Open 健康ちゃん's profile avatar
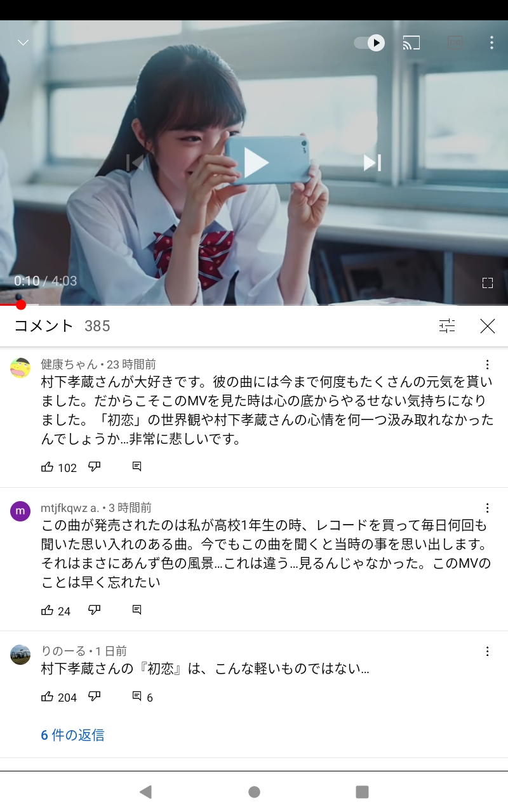 pos(20,368)
